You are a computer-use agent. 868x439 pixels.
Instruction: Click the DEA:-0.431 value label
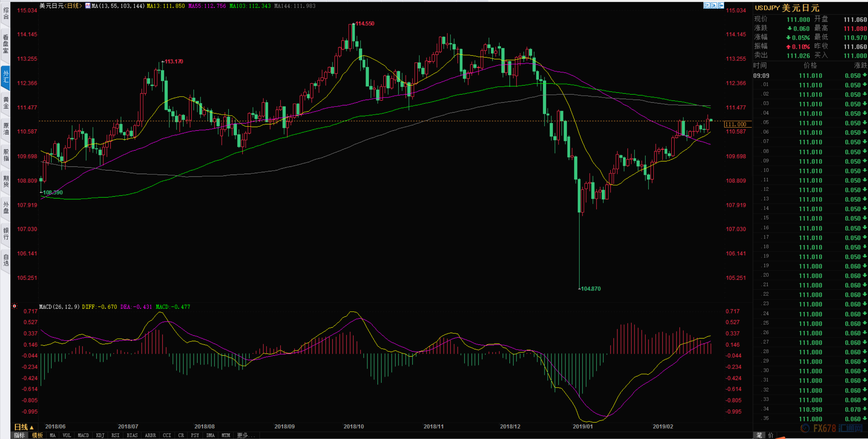(136, 307)
